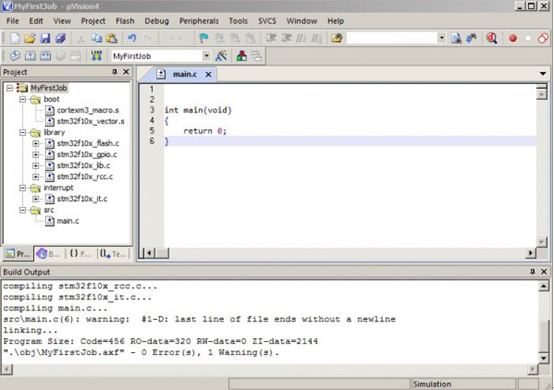Collapse the boot folder
The height and width of the screenshot is (390, 554).
pos(23,99)
